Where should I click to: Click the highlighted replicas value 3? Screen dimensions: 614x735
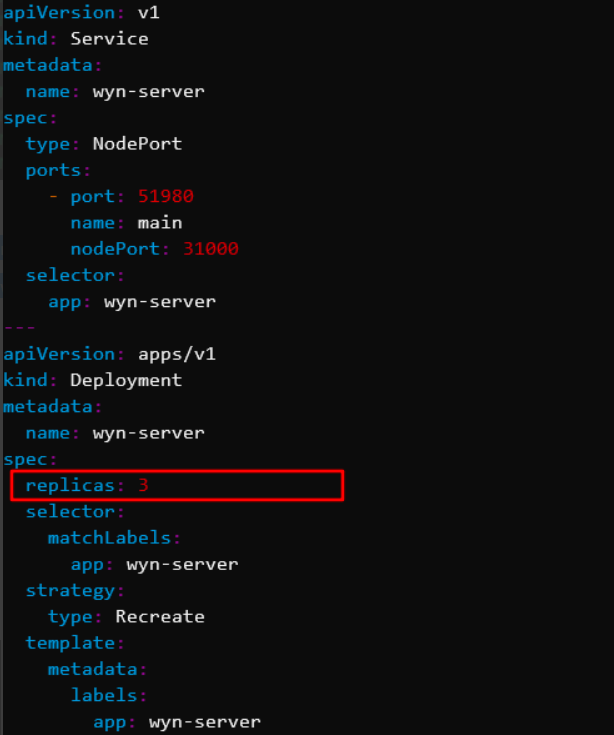pos(143,485)
